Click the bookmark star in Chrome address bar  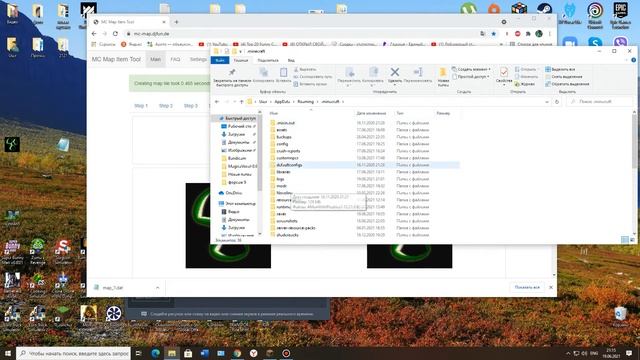point(493,34)
